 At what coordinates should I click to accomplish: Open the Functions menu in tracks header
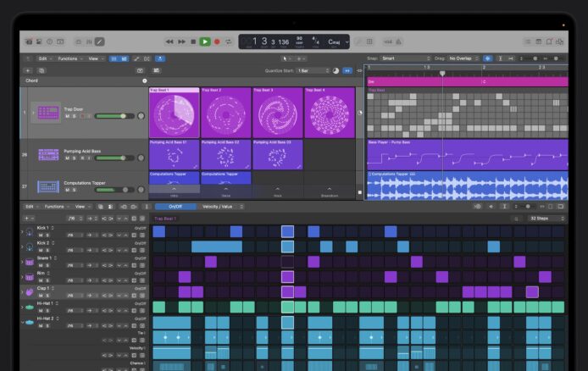(x=68, y=58)
